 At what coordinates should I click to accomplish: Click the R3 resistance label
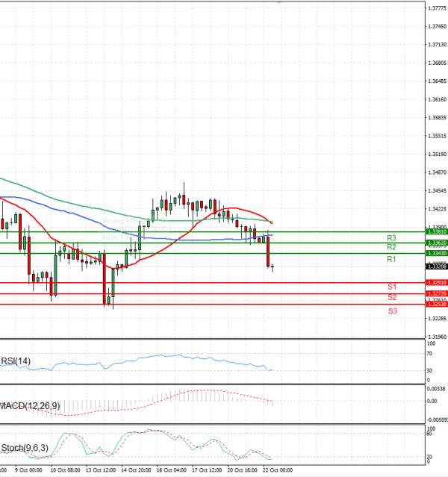(x=391, y=237)
